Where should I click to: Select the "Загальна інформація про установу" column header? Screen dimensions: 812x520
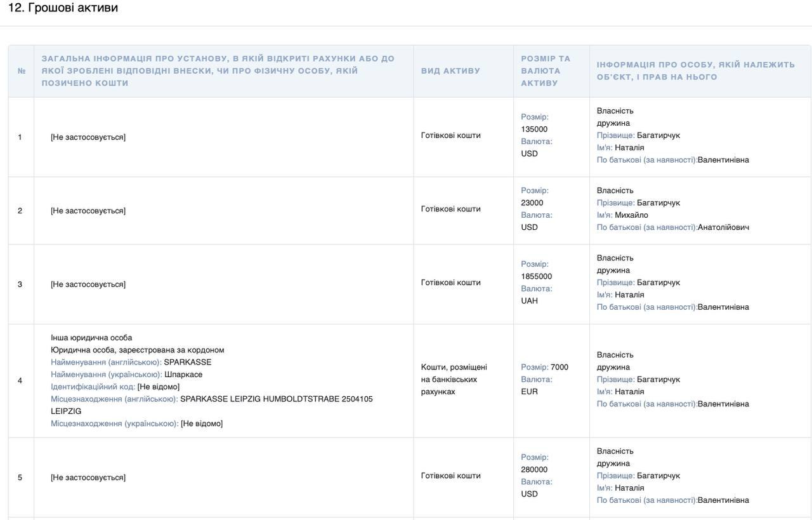(218, 70)
